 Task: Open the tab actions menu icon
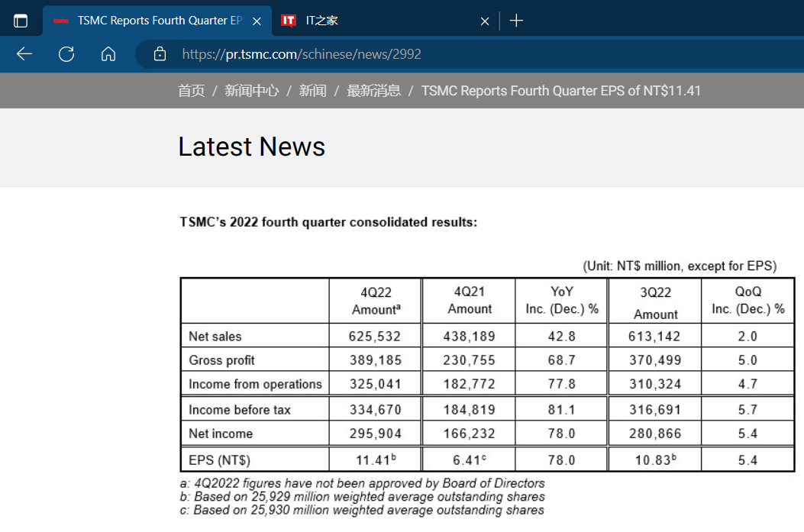[x=21, y=21]
